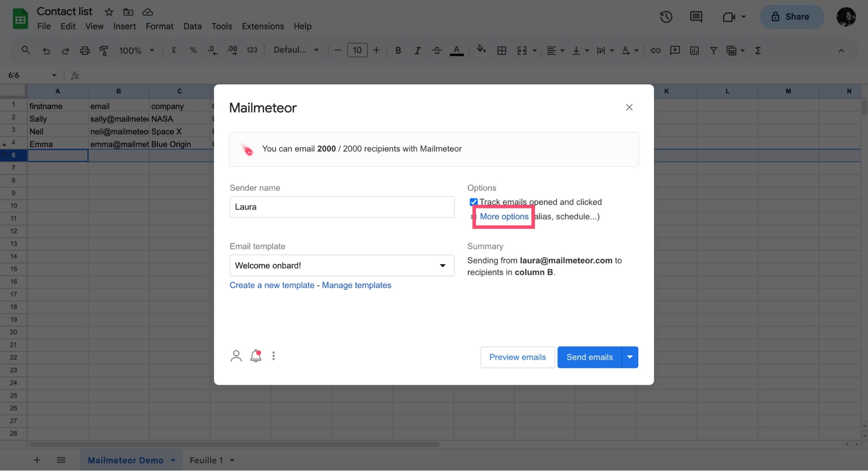Insert a comment from the toolbar
The height and width of the screenshot is (471, 868).
coord(675,50)
